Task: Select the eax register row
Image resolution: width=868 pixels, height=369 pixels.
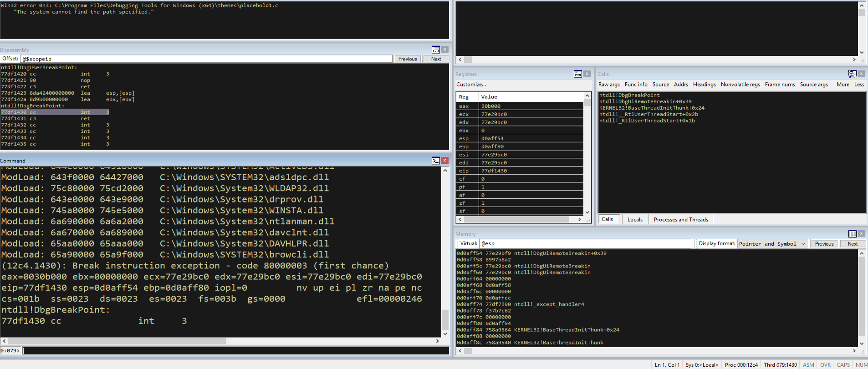Action: (520, 106)
